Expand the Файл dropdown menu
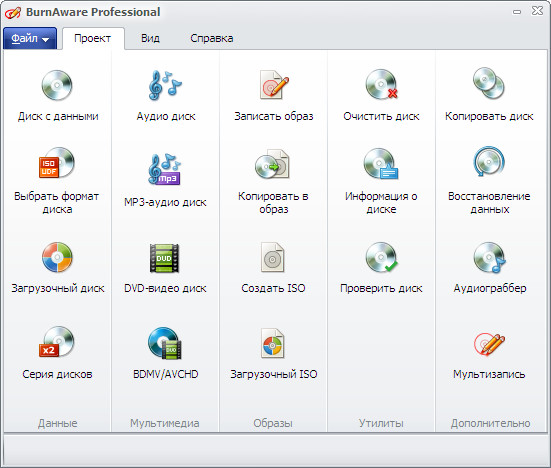 click(x=30, y=38)
